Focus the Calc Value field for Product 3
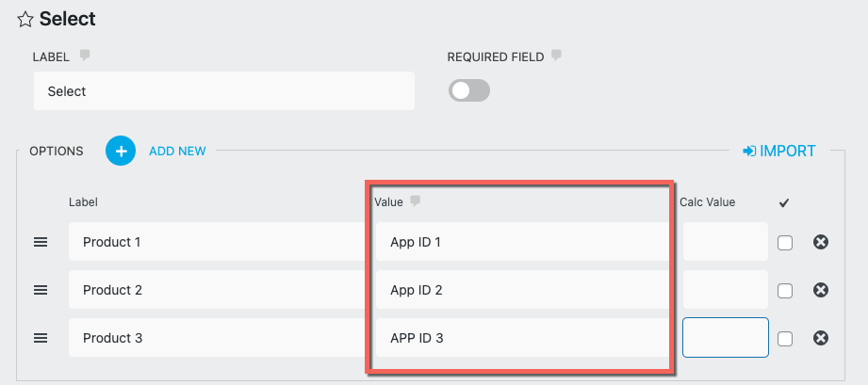This screenshot has width=868, height=385. [x=725, y=338]
